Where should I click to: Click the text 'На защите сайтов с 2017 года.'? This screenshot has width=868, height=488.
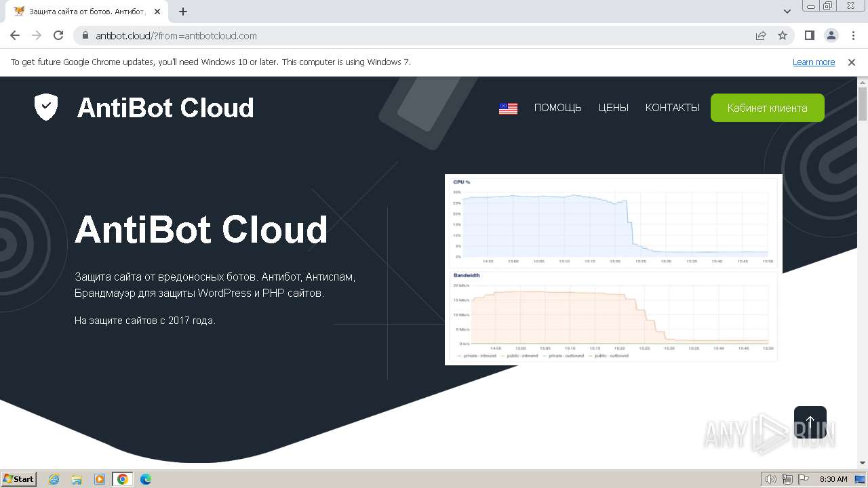pyautogui.click(x=145, y=321)
